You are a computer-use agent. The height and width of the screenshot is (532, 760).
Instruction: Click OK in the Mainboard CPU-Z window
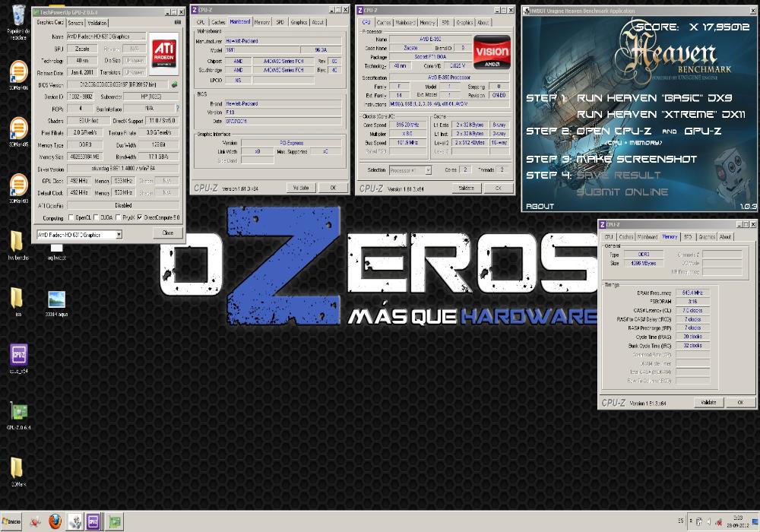(333, 188)
